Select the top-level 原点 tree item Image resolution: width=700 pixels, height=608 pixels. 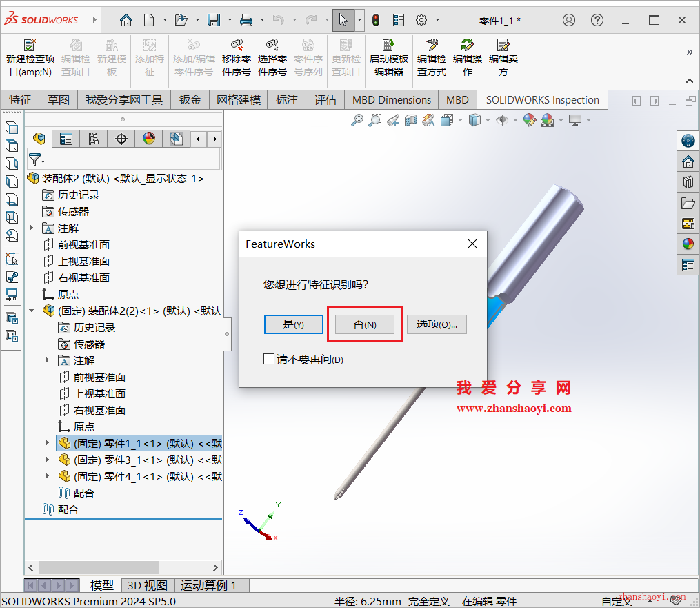click(68, 294)
